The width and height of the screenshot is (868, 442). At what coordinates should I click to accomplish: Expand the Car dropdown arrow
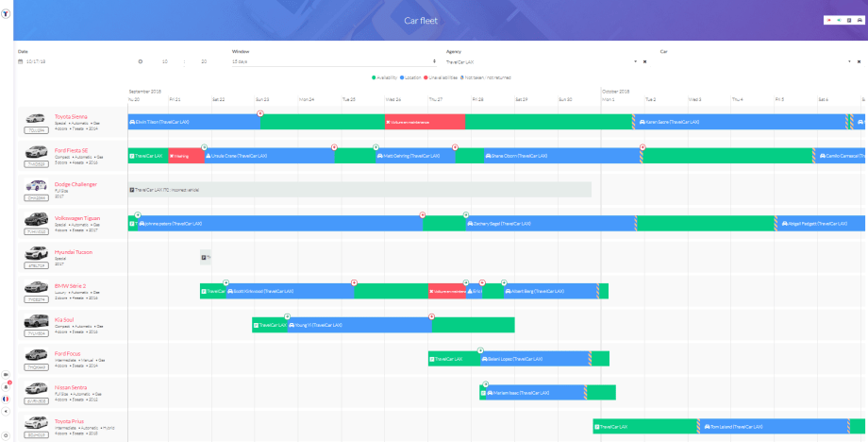[849, 61]
